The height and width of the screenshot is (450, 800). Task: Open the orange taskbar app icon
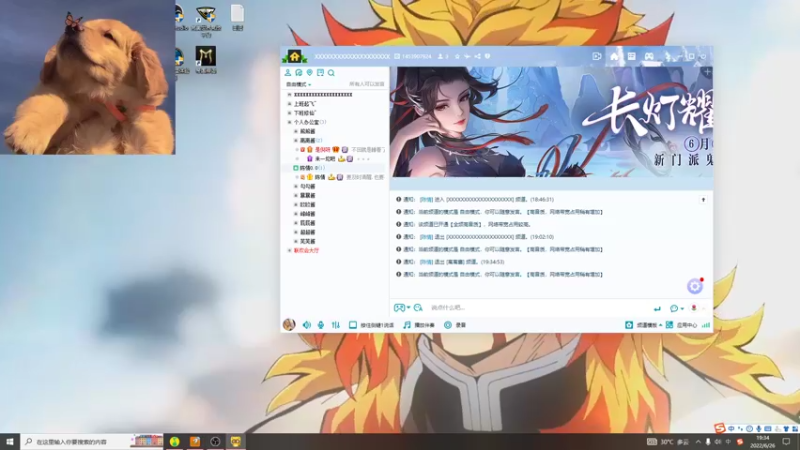pos(195,441)
